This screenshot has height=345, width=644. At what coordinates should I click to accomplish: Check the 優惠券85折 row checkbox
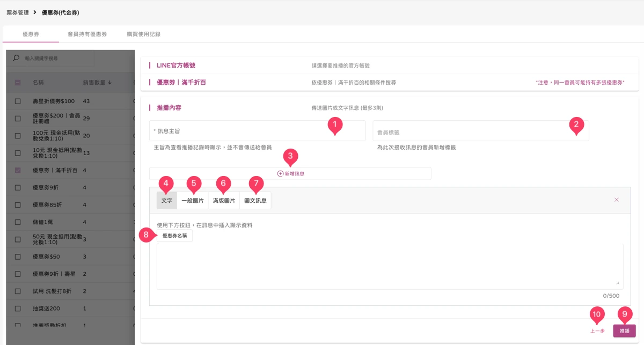[18, 204]
